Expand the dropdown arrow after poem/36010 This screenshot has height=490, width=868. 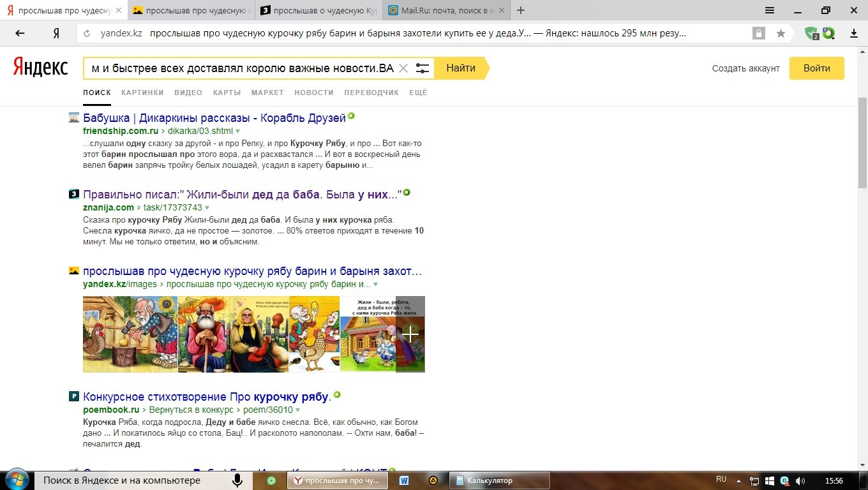(x=298, y=410)
